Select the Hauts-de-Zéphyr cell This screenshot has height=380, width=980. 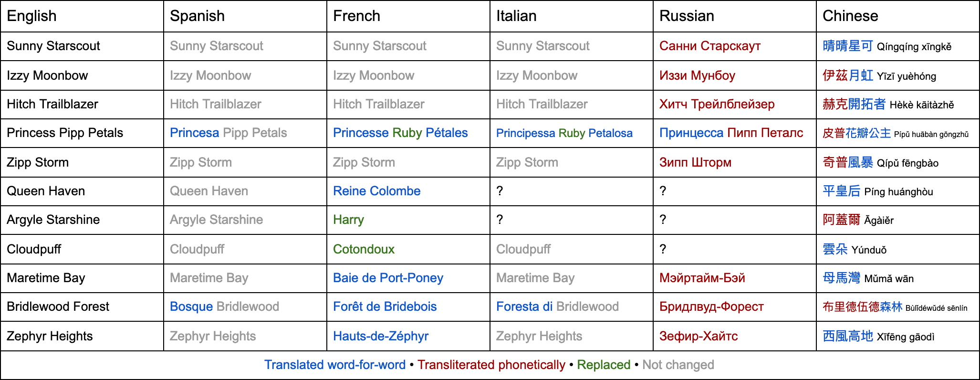coord(380,336)
